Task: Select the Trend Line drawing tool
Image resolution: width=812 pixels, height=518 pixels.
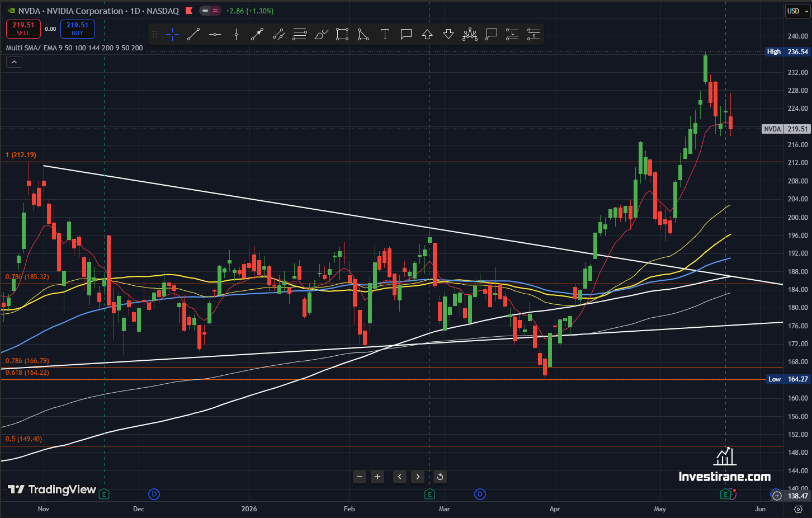Action: pyautogui.click(x=193, y=35)
